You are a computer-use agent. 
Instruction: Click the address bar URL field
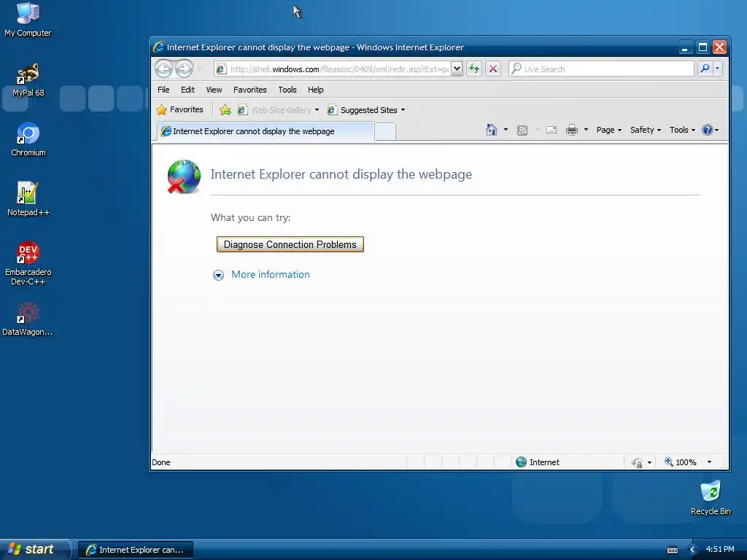[x=333, y=69]
